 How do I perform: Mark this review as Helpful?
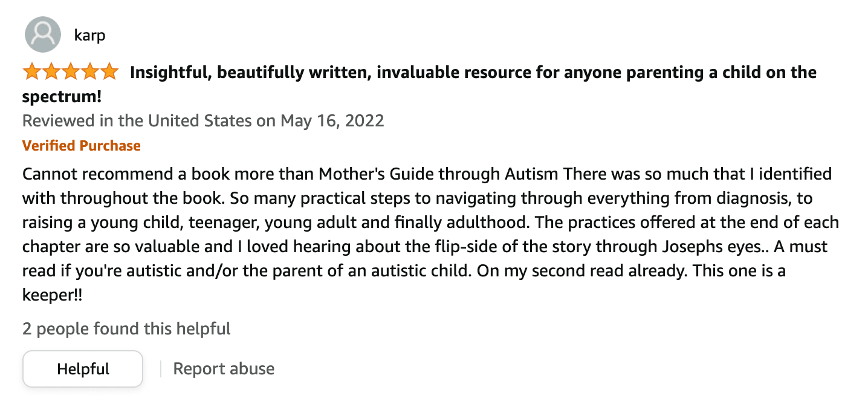point(83,369)
